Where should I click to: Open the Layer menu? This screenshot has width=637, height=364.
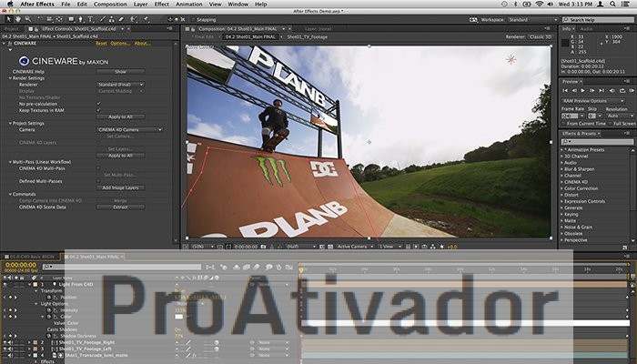(140, 4)
